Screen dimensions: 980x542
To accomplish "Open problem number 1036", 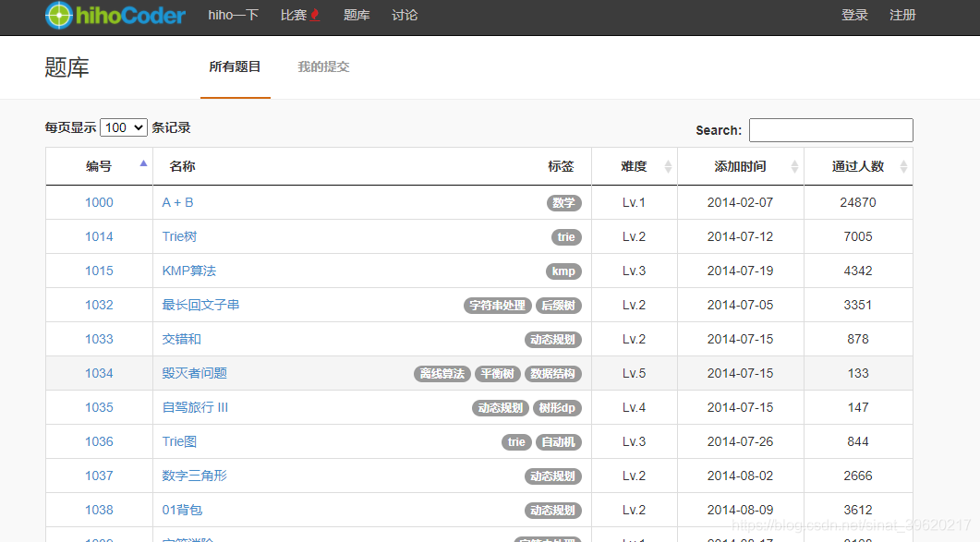I will coord(99,441).
